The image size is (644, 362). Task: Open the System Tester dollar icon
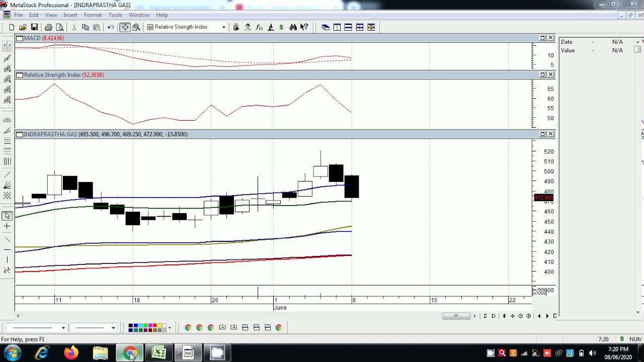pyautogui.click(x=281, y=27)
